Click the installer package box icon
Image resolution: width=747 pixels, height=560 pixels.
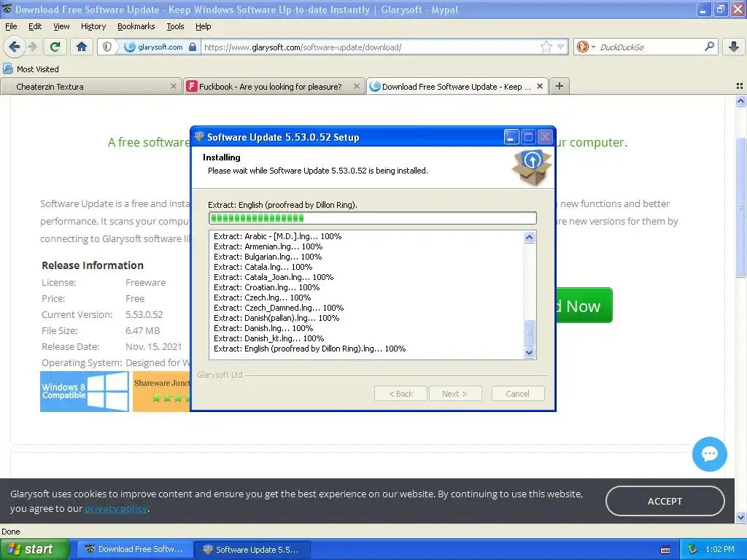pos(532,167)
